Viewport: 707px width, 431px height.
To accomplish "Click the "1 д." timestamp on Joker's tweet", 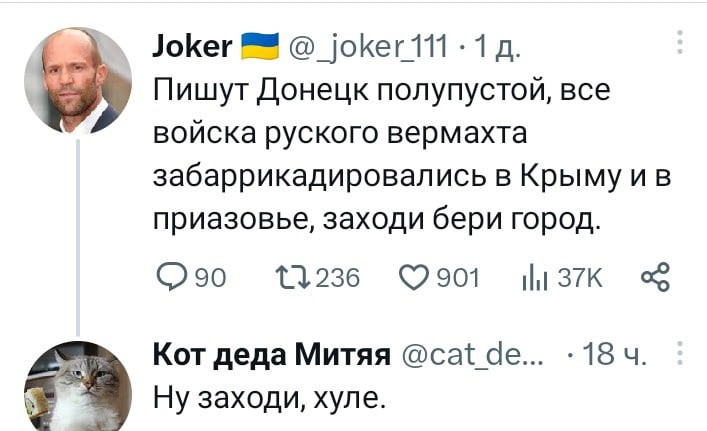I will pos(499,45).
